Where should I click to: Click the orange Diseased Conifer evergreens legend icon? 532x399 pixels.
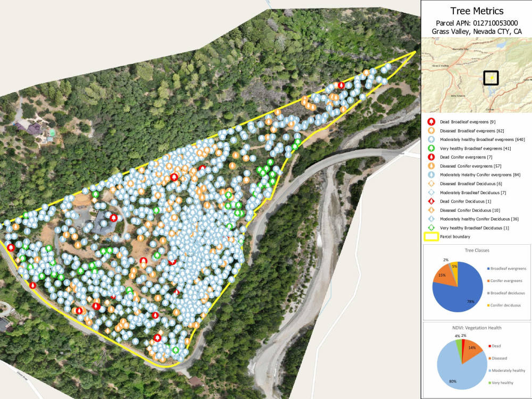(x=431, y=166)
